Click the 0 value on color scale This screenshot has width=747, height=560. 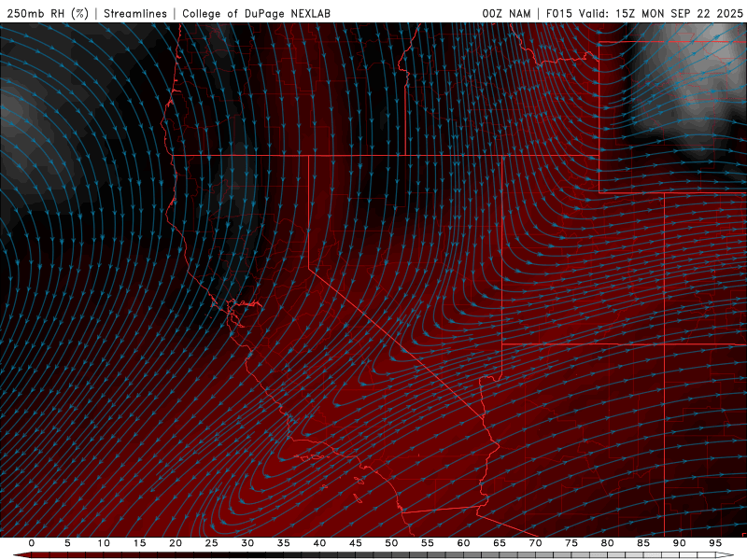tap(32, 543)
